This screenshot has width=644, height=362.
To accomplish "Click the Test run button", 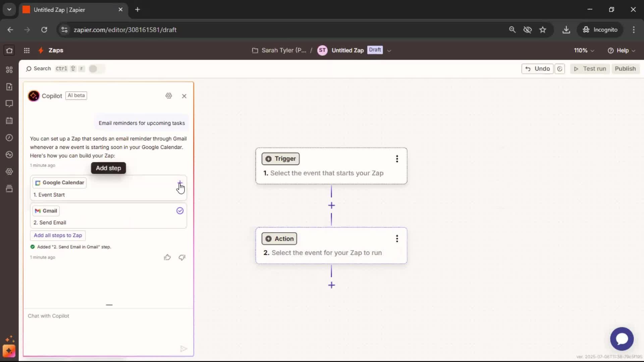I will coord(590,69).
